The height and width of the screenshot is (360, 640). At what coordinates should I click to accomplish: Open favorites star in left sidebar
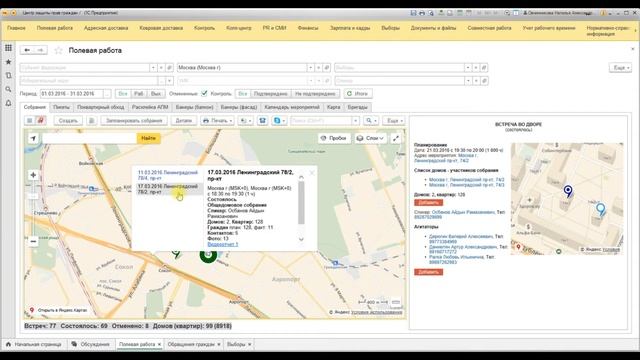click(8, 62)
